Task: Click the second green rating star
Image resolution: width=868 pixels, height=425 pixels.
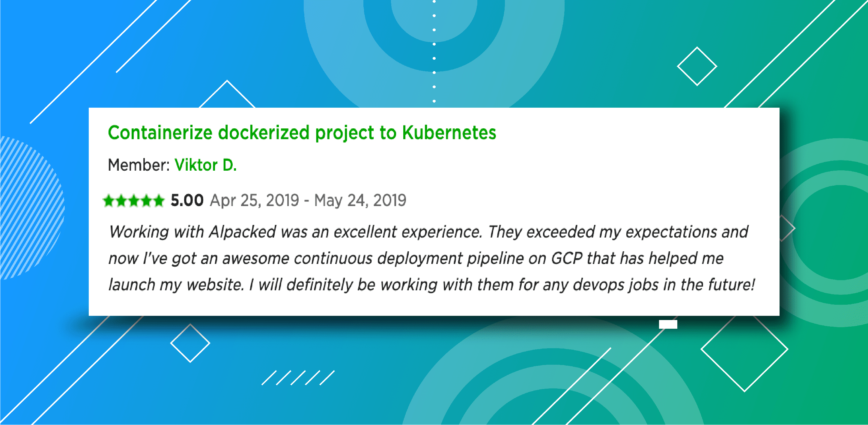Action: coord(121,201)
